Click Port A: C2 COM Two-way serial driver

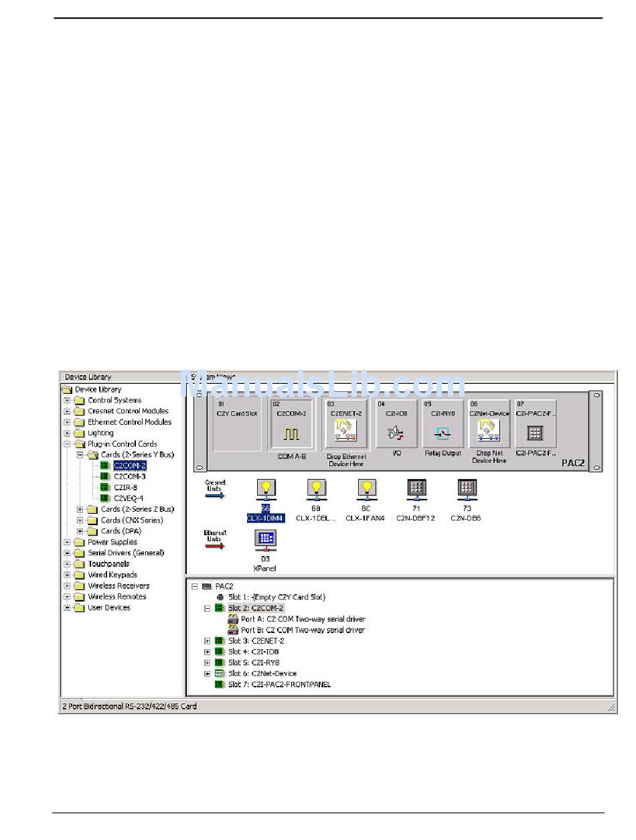point(303,619)
